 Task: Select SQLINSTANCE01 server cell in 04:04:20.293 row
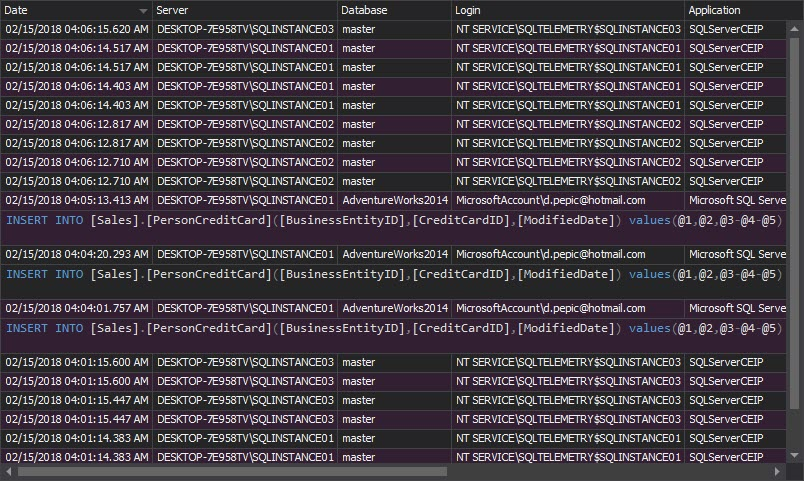pos(245,254)
